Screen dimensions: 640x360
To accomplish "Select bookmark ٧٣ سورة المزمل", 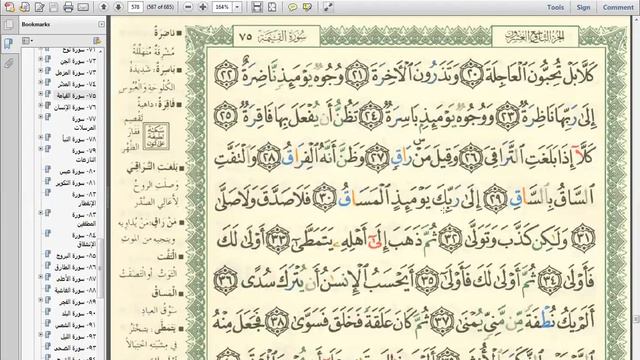I will tap(75, 73).
